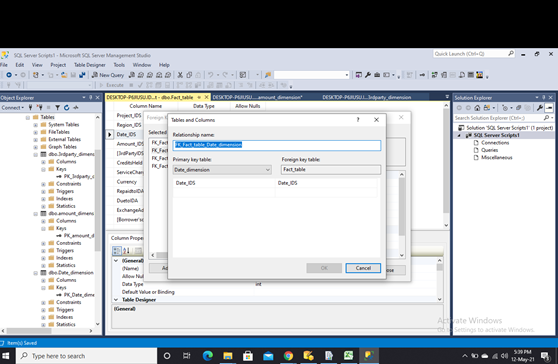Click the New Query toolbar icon

click(x=108, y=75)
